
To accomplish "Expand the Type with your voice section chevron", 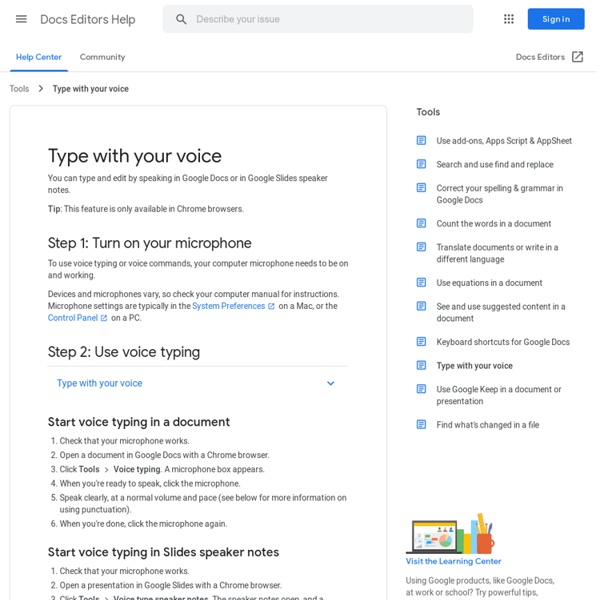I will point(331,383).
